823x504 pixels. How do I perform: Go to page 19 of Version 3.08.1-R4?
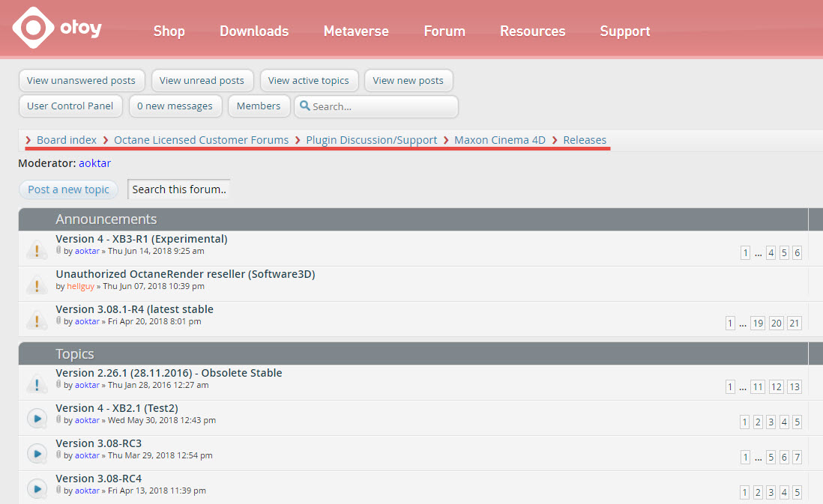point(758,323)
